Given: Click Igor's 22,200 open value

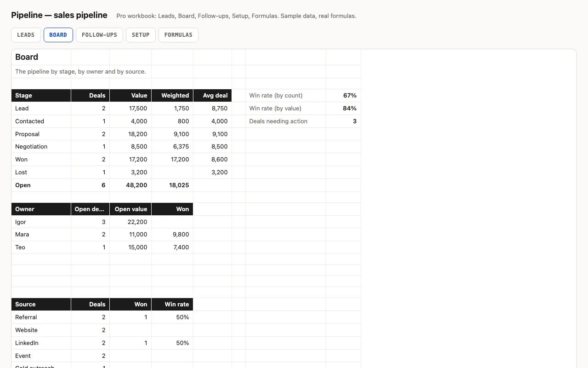Looking at the screenshot, I should click(x=130, y=222).
